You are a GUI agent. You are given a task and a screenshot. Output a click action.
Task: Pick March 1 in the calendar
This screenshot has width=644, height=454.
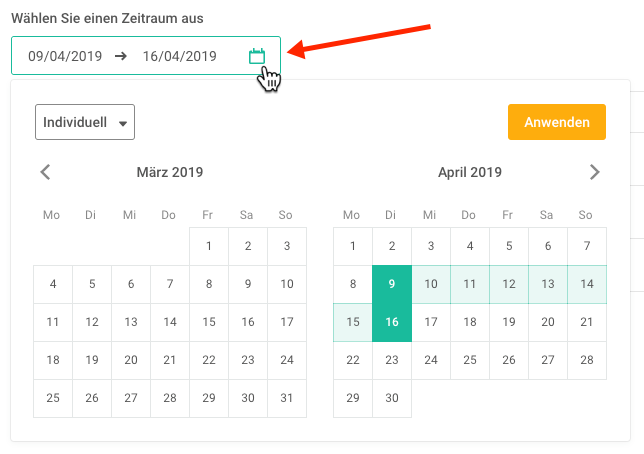pyautogui.click(x=209, y=246)
